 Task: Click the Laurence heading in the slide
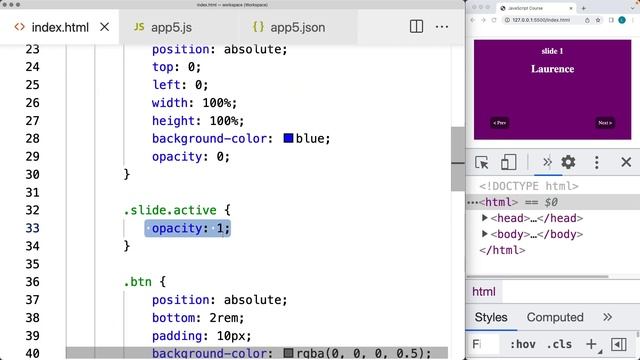click(552, 69)
